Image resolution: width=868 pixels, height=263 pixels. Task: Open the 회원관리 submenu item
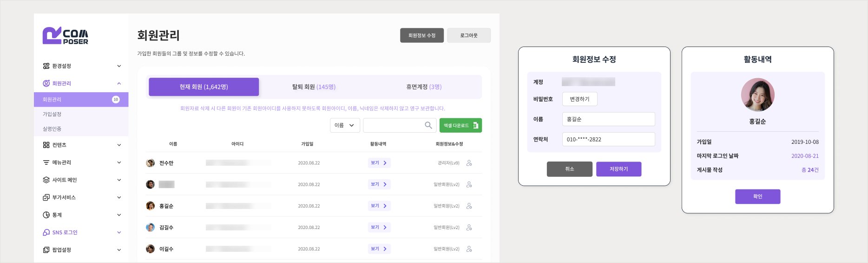point(81,100)
